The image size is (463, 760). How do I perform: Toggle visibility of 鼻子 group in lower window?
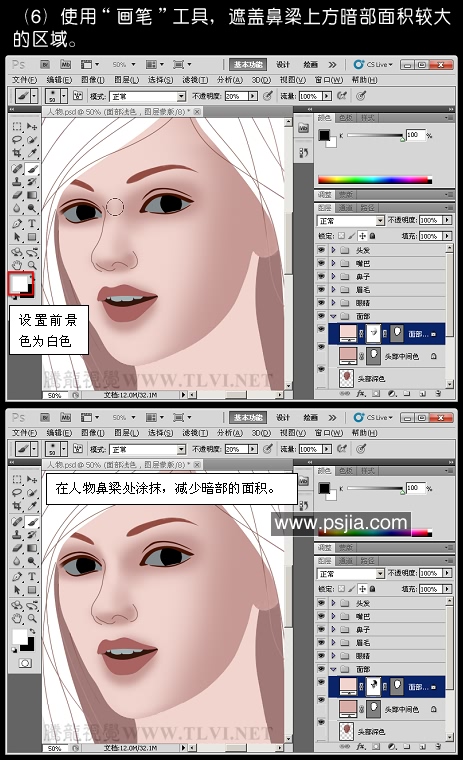point(321,629)
